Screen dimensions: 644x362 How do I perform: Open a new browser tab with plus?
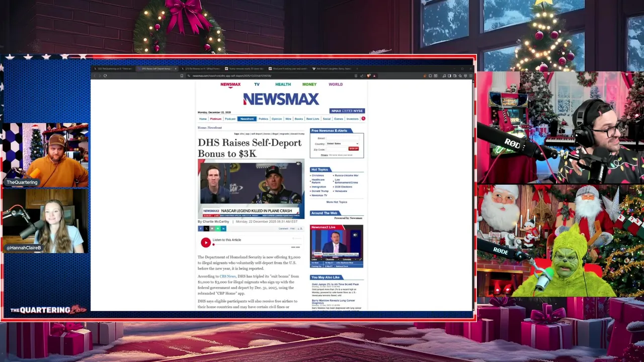pos(357,69)
